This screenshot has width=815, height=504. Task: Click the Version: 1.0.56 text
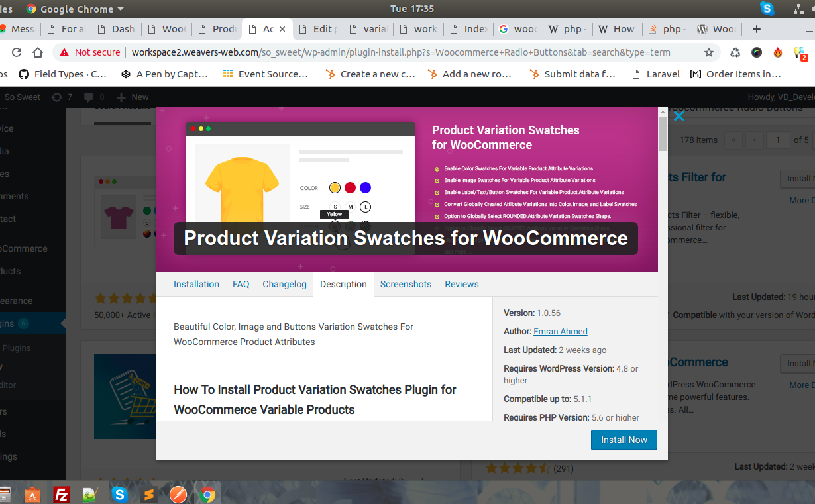(532, 313)
